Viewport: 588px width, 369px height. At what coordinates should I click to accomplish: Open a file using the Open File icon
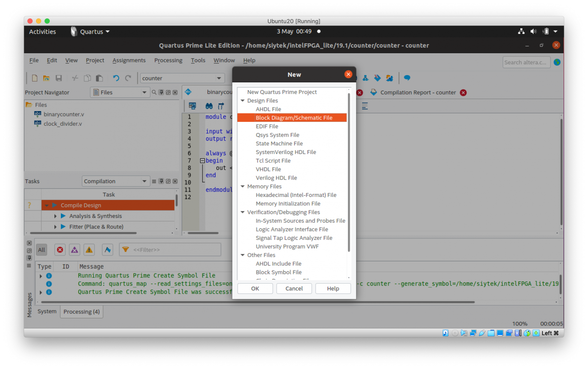click(x=46, y=78)
